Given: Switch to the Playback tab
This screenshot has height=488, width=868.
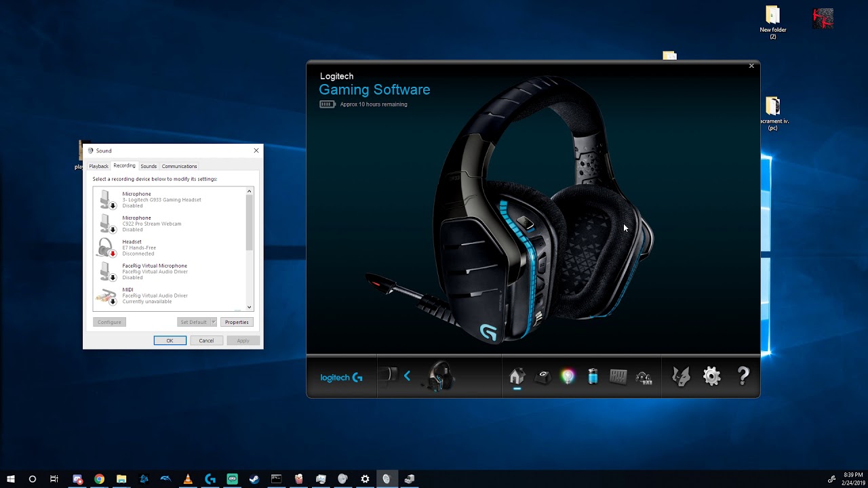Looking at the screenshot, I should (98, 166).
